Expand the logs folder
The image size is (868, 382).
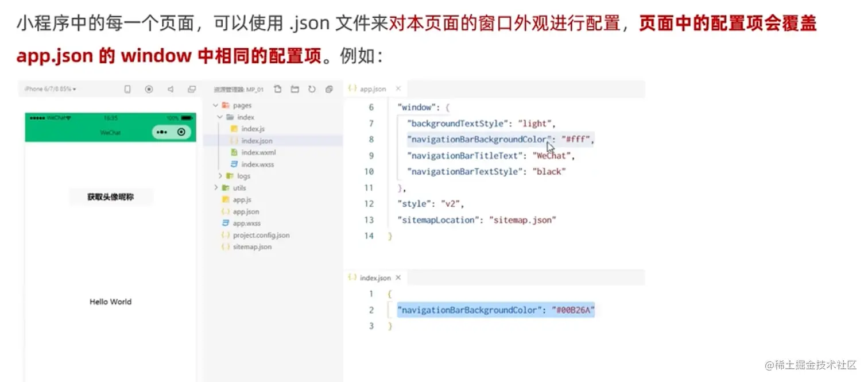point(220,176)
